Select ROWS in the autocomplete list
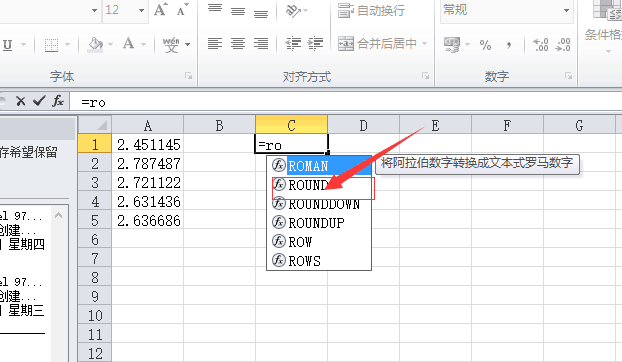The height and width of the screenshot is (362, 622). click(319, 261)
